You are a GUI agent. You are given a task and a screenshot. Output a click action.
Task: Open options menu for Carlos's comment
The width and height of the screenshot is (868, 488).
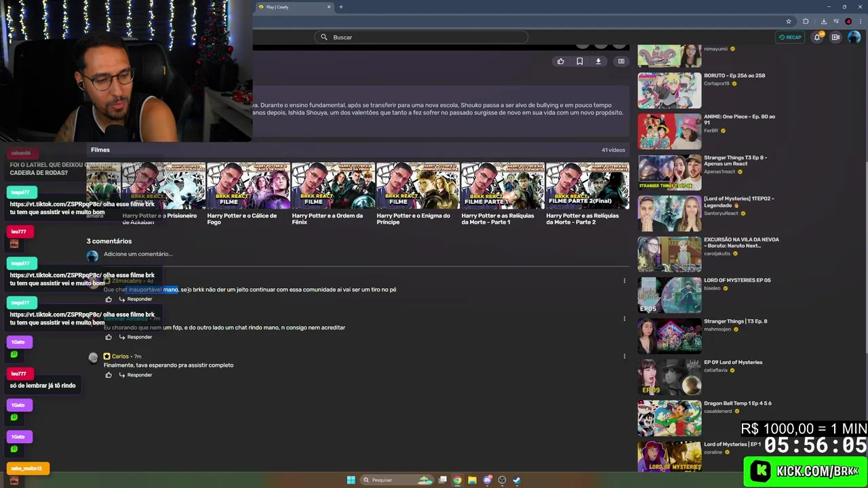click(625, 357)
